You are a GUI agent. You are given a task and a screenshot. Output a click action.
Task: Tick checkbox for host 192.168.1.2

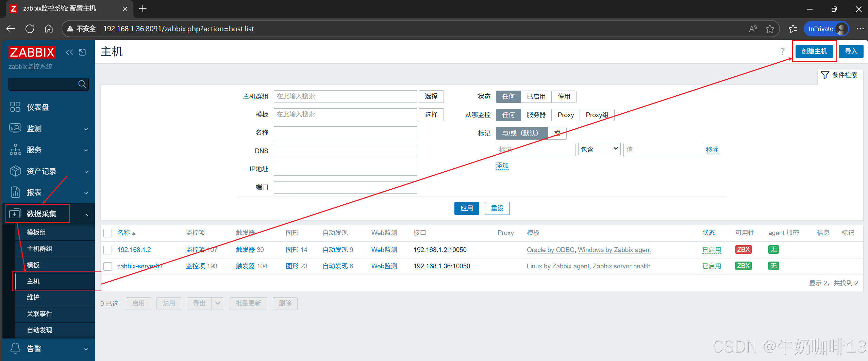click(108, 250)
